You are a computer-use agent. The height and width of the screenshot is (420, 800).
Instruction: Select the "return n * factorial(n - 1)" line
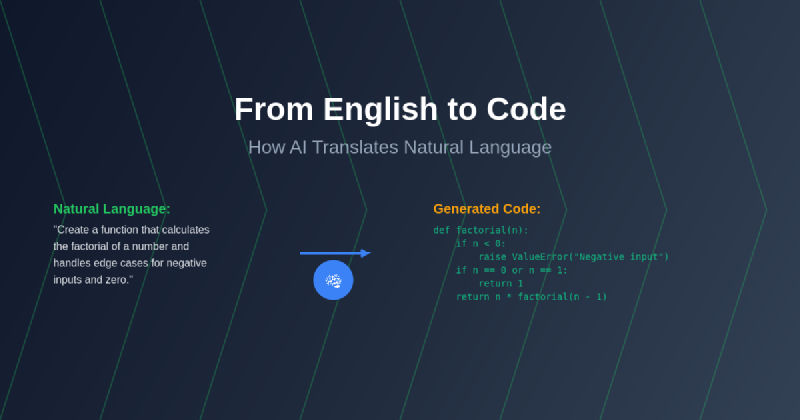531,297
